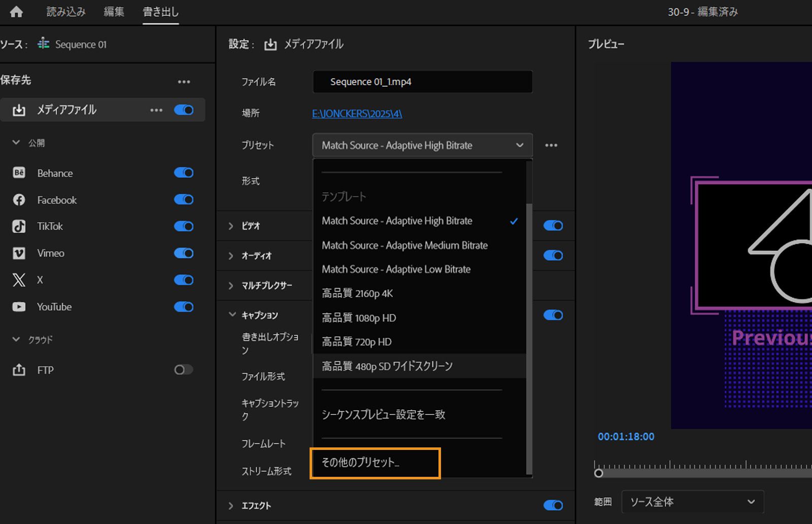The height and width of the screenshot is (524, 812).
Task: Click the FTP upload icon
Action: [x=19, y=370]
